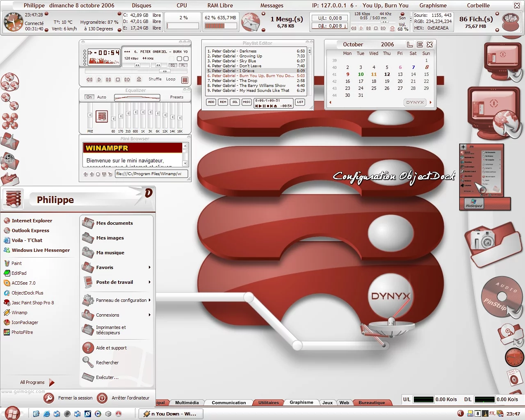Select the Bureautique dock tab
525x420 pixels.
[x=372, y=403]
